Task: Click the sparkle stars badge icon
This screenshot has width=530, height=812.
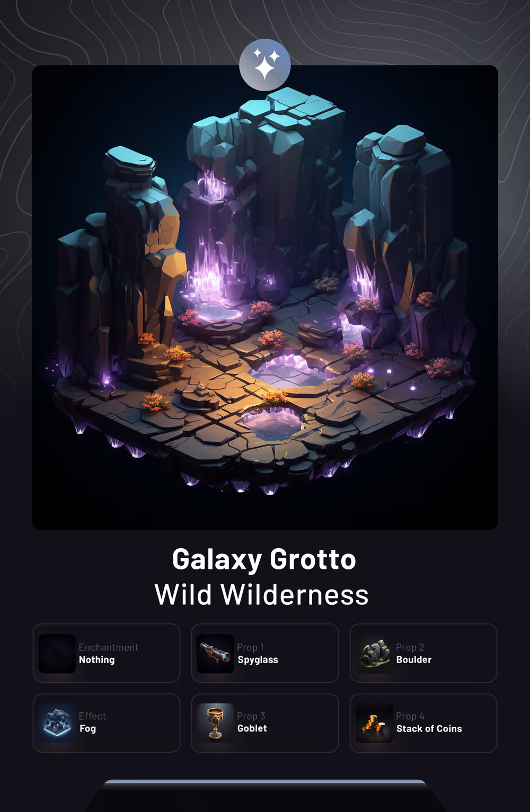Action: 265,65
